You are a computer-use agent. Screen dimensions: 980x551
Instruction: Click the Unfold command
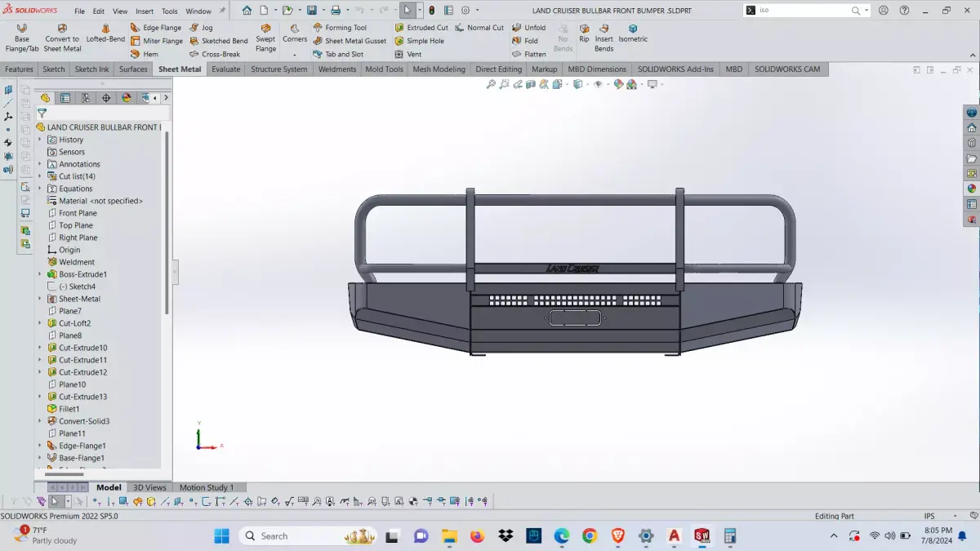[529, 28]
